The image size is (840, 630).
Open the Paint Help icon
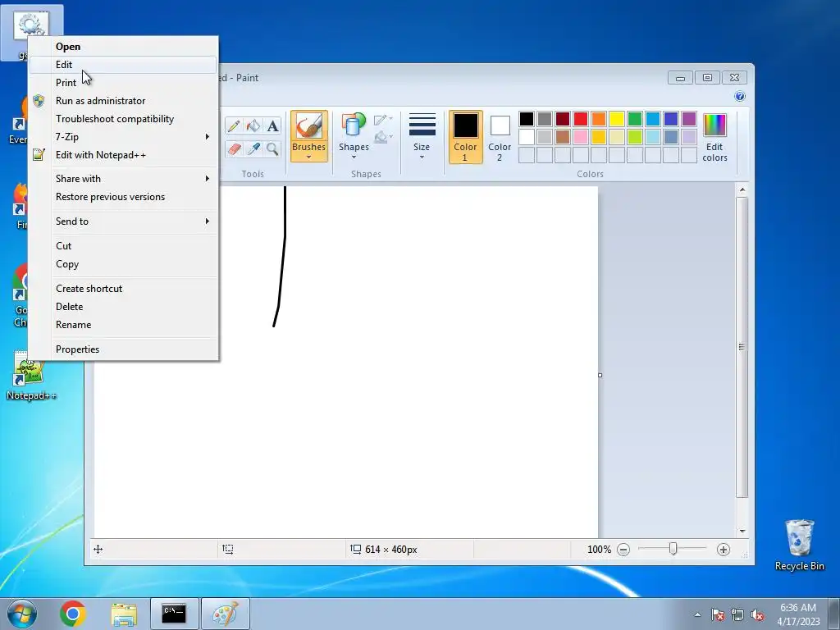point(740,97)
